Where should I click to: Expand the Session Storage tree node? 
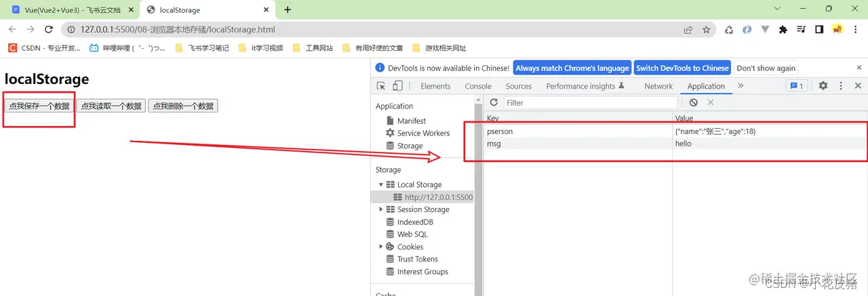(x=381, y=209)
